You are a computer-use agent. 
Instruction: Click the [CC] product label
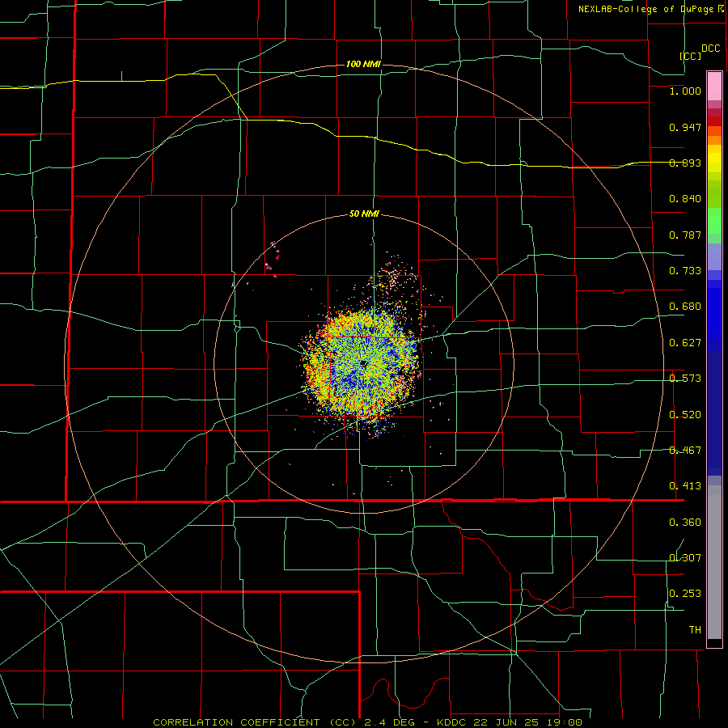click(691, 56)
